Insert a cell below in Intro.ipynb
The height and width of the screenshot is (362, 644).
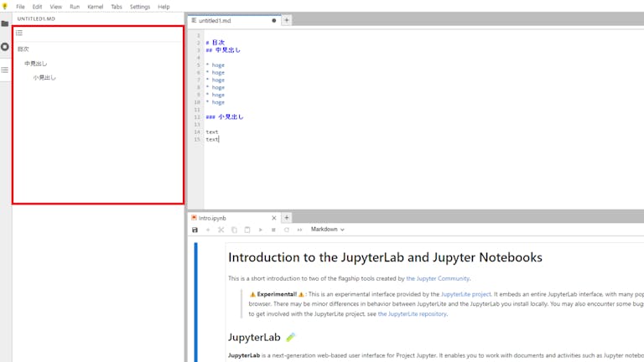[x=208, y=230]
